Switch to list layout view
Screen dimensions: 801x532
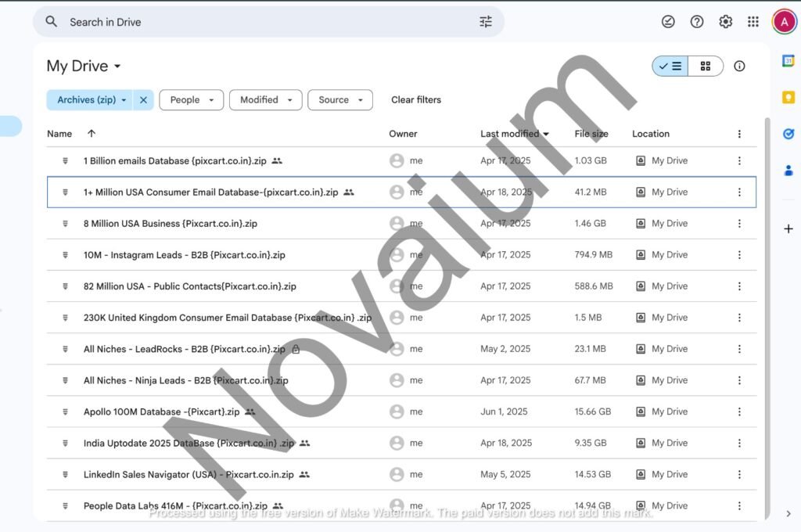point(670,66)
